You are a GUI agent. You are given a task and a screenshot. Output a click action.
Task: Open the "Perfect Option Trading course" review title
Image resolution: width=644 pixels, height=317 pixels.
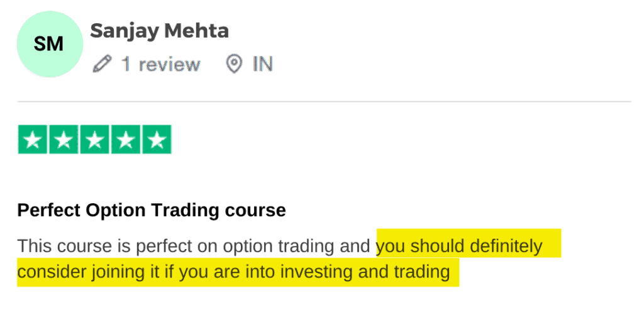pyautogui.click(x=152, y=210)
